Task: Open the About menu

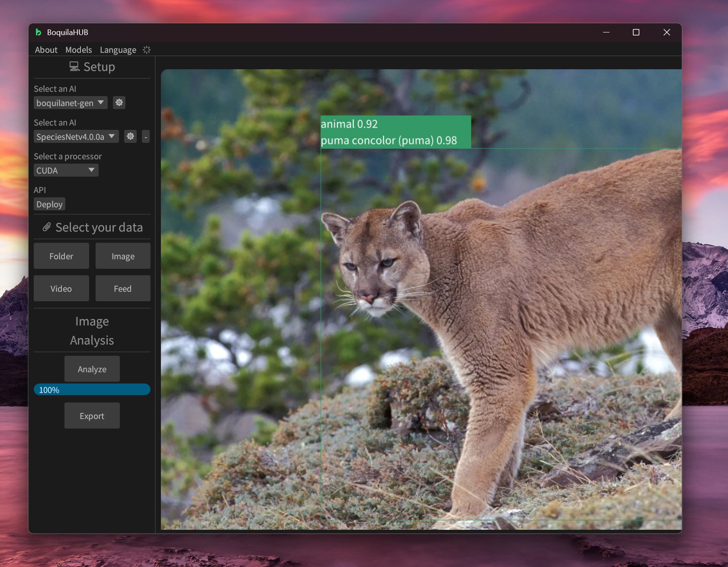Action: pyautogui.click(x=46, y=50)
